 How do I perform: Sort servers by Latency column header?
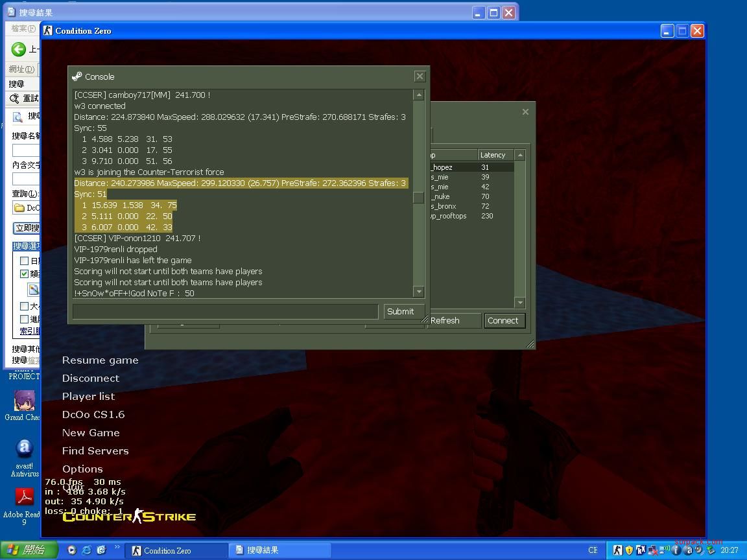click(495, 155)
